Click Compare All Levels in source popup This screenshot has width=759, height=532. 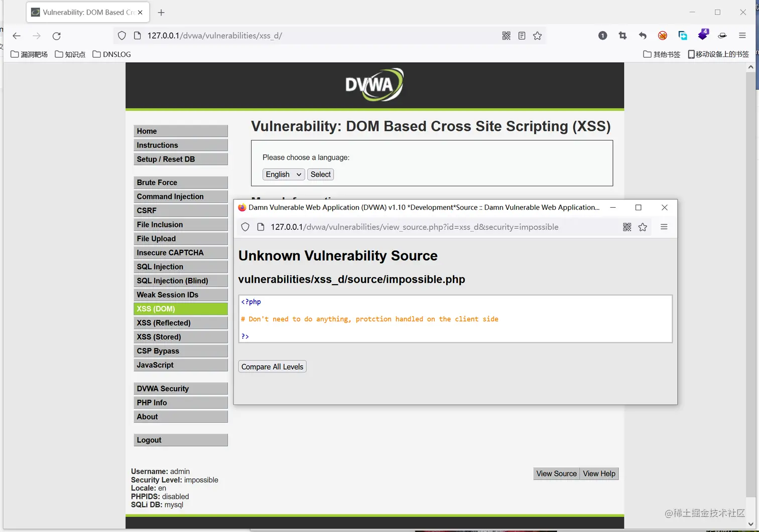click(272, 367)
